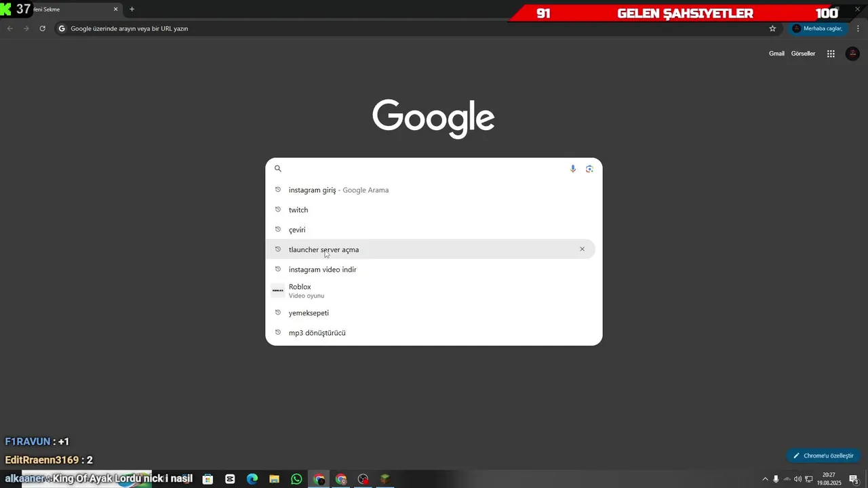Close the Yeni Sekme tab

pyautogui.click(x=116, y=9)
